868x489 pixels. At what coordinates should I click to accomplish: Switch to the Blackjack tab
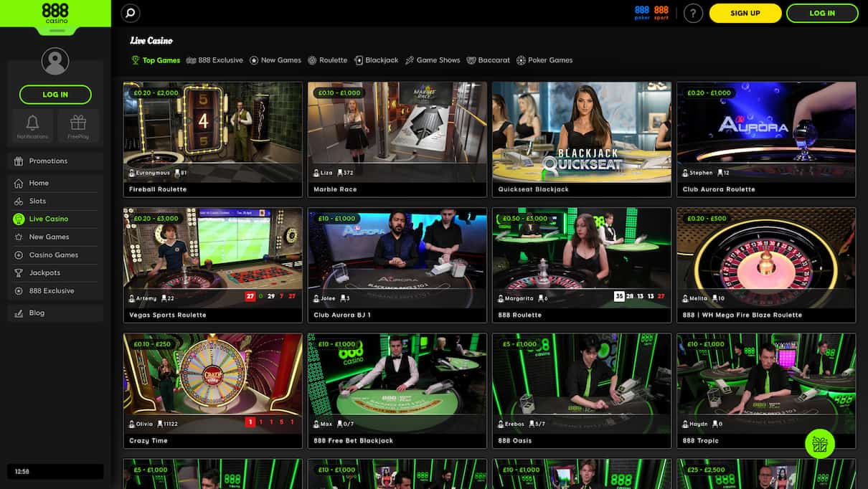(377, 60)
